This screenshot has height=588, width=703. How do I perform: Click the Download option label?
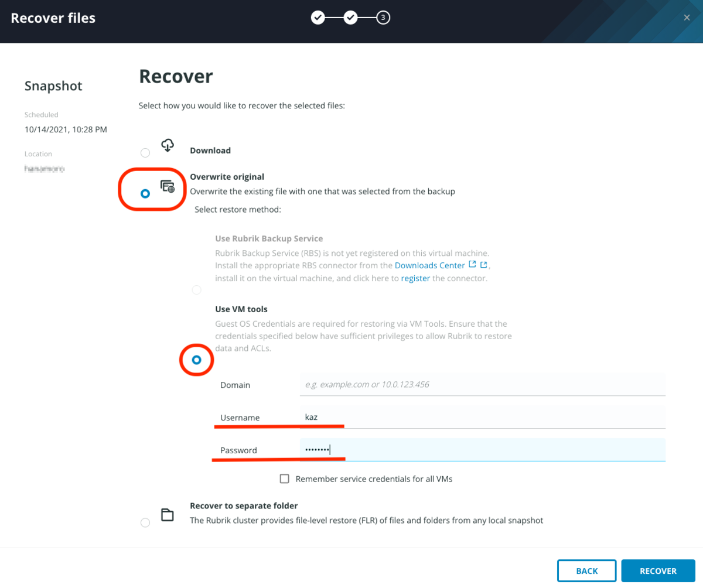(x=210, y=151)
